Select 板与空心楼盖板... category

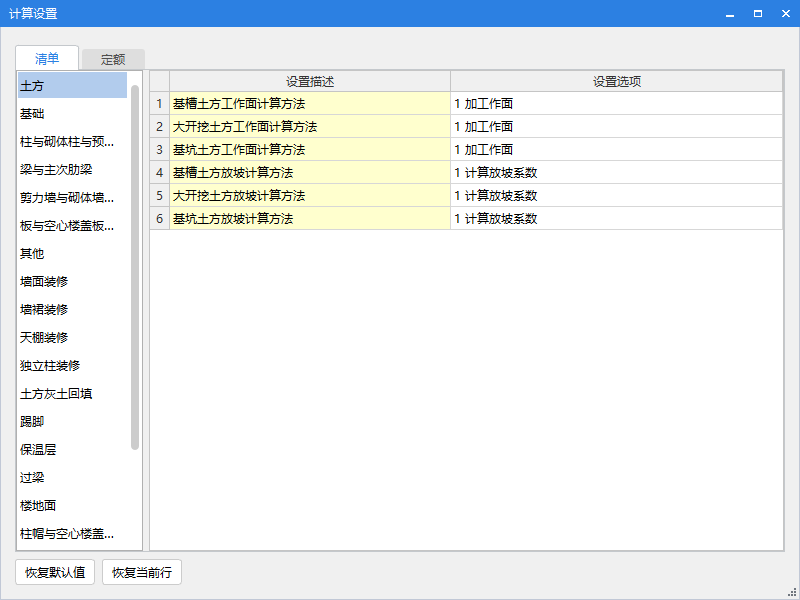pos(72,226)
